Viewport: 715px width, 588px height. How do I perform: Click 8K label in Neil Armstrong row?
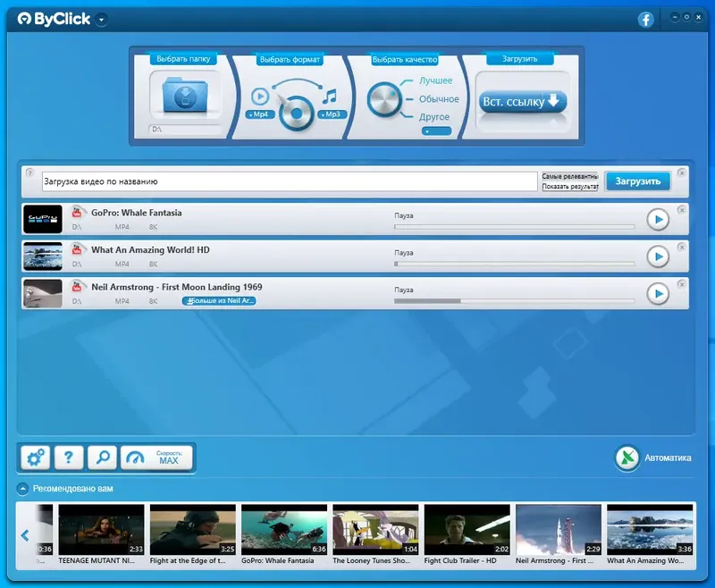tap(153, 301)
